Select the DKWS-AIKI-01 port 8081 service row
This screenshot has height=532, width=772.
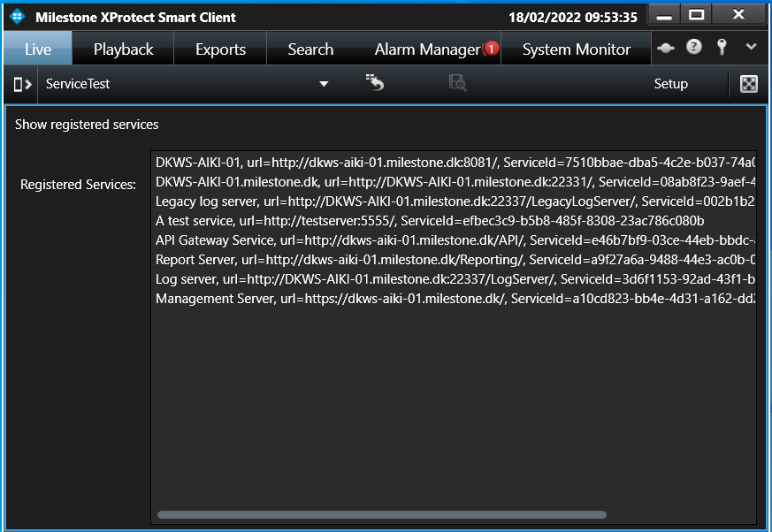454,163
